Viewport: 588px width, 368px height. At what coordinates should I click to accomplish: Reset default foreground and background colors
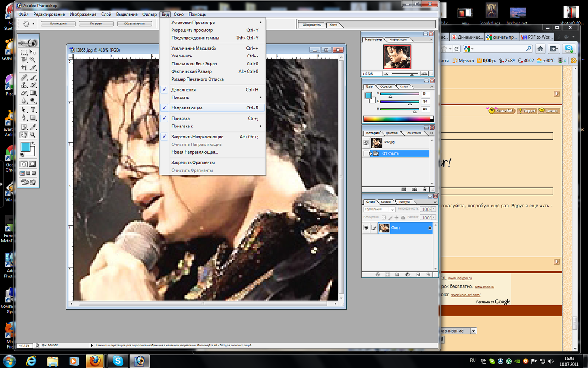pos(22,155)
